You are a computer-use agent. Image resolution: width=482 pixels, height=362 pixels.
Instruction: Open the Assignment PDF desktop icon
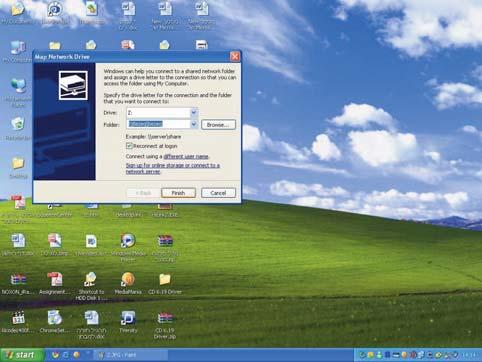coord(55,279)
